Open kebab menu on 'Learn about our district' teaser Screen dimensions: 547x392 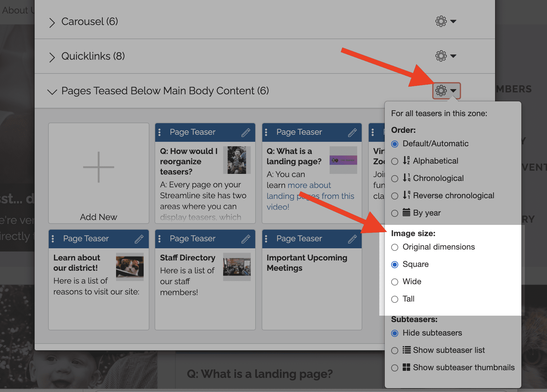pos(53,239)
